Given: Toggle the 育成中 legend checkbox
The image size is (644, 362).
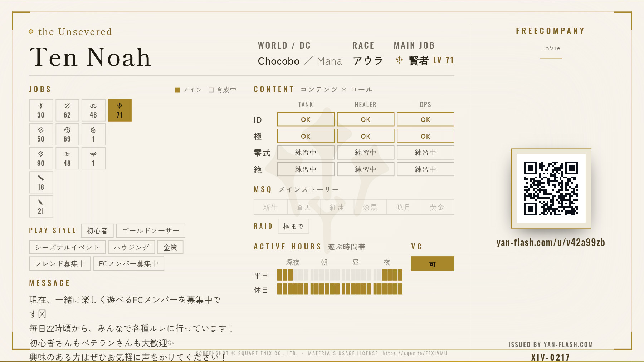Looking at the screenshot, I should (x=211, y=90).
